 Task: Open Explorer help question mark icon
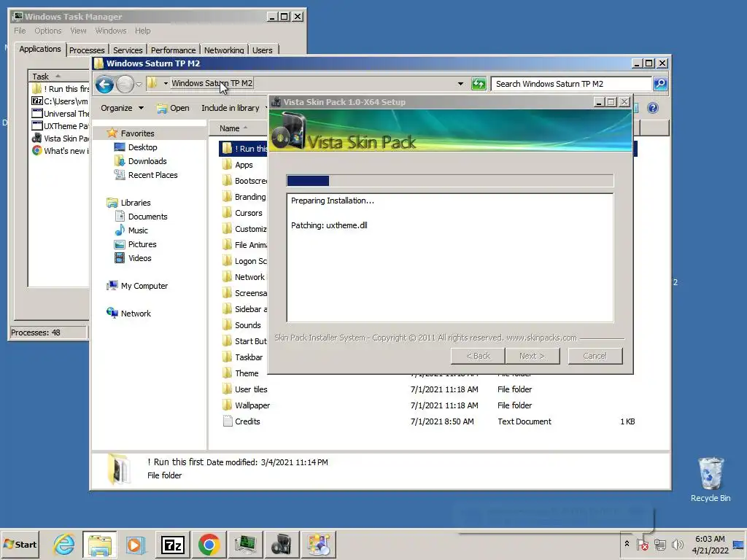(x=653, y=108)
